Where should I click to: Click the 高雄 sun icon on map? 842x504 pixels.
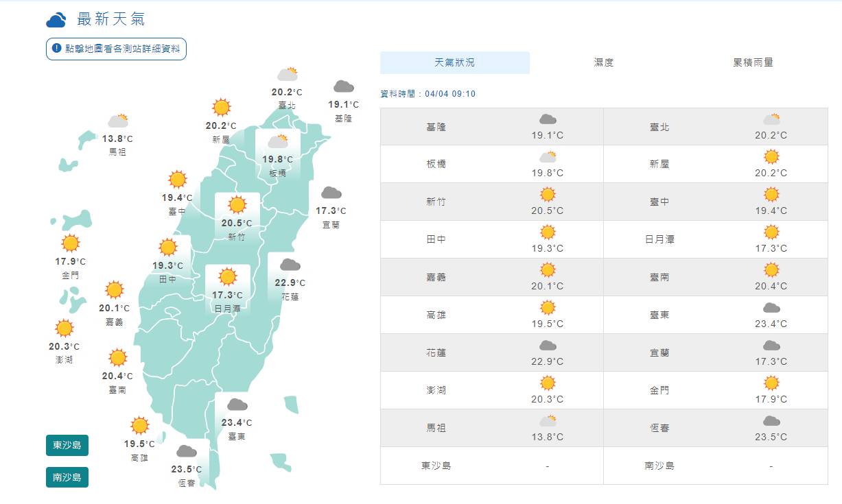140,425
